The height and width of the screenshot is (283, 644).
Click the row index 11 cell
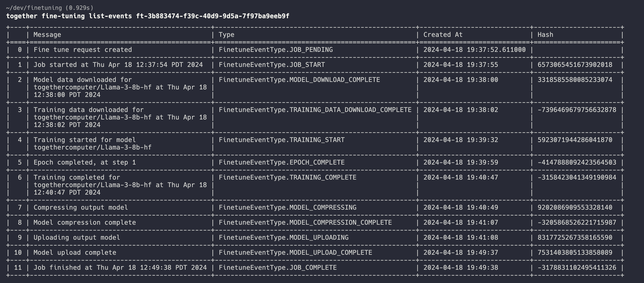(18, 267)
